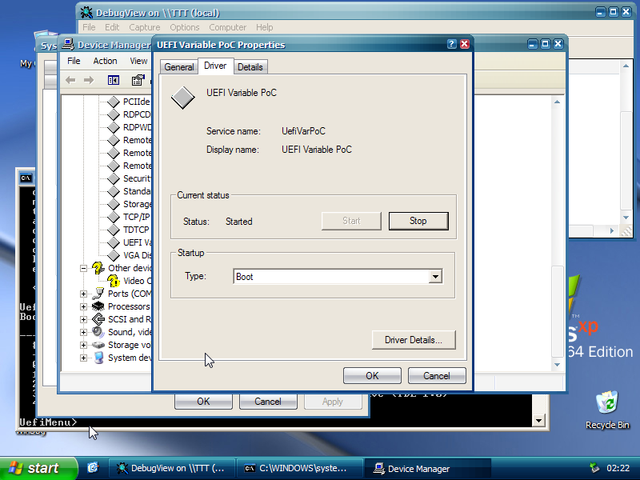Click the Other devices question mark icon
The width and height of the screenshot is (640, 480).
(x=98, y=268)
